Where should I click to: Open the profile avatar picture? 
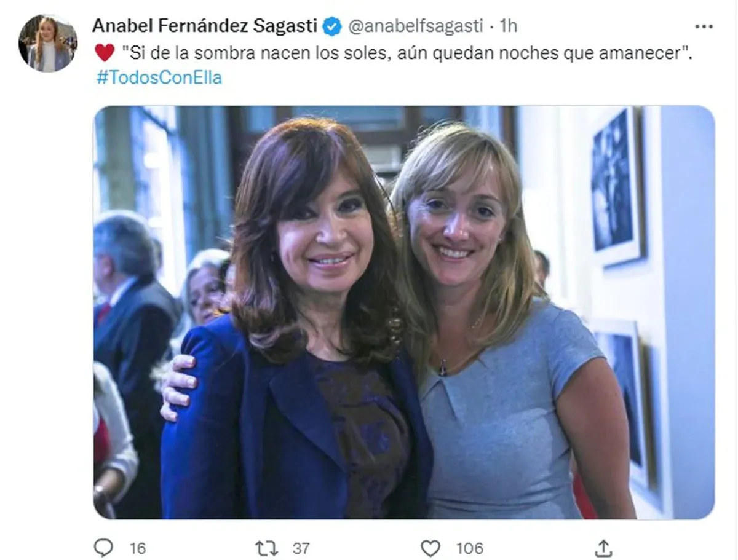(48, 43)
